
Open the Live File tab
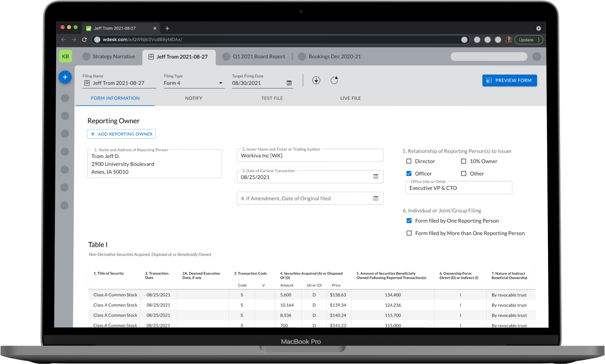(350, 98)
